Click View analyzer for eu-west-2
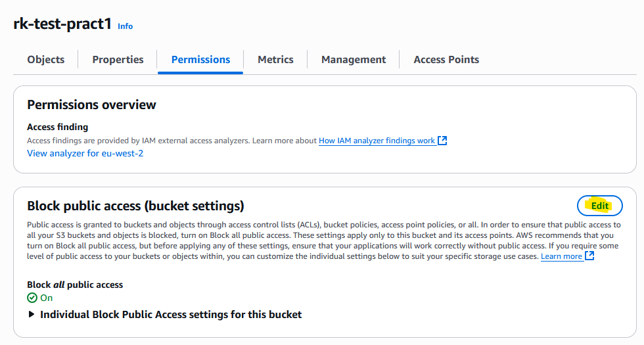644x345 pixels. coord(85,153)
